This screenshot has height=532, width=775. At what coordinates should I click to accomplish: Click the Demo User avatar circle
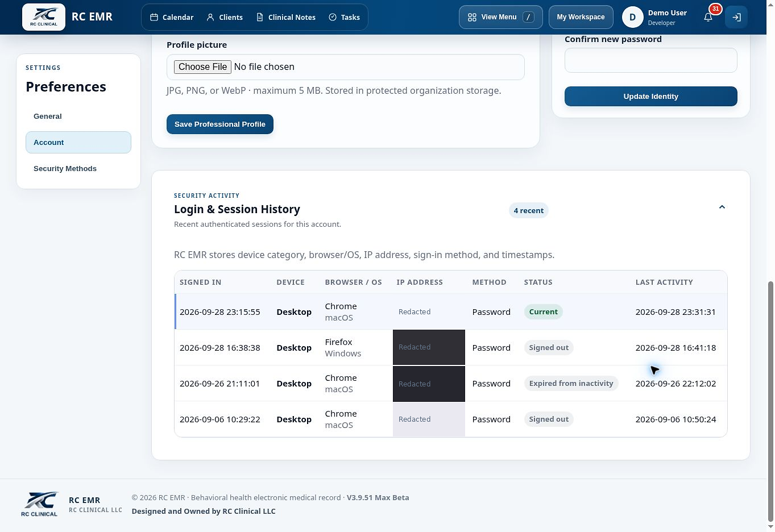(x=632, y=17)
